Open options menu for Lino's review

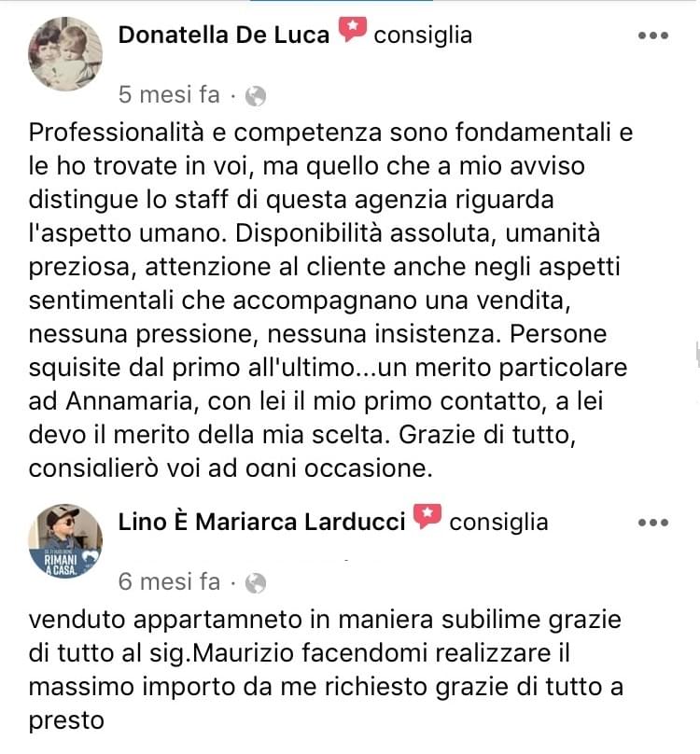[652, 523]
